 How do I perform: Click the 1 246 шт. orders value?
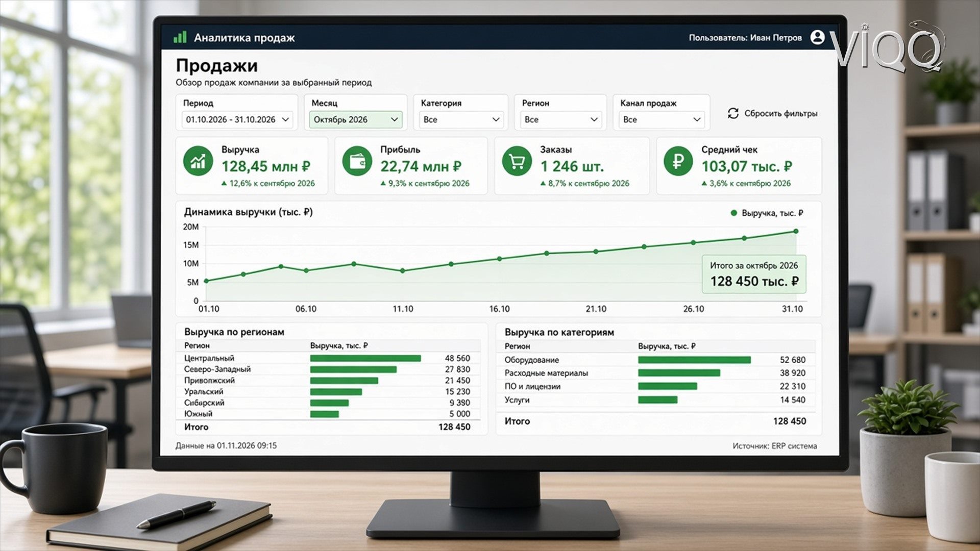coord(572,166)
